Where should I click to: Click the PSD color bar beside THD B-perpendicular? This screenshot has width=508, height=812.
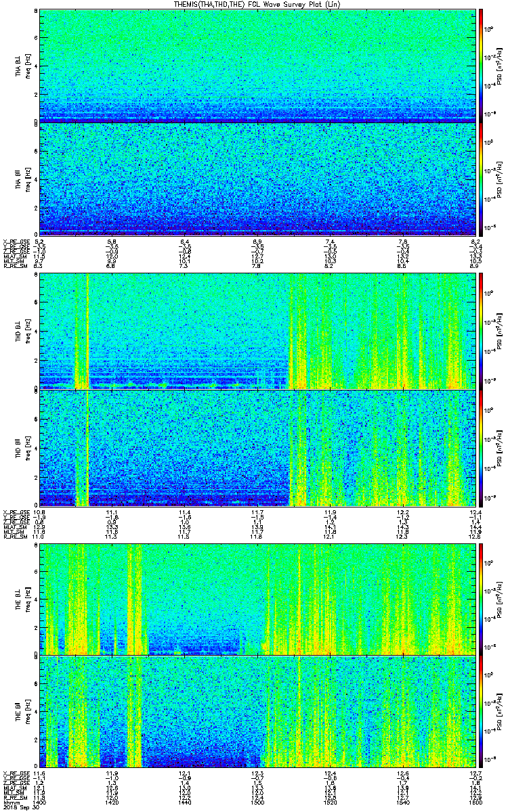tap(481, 331)
